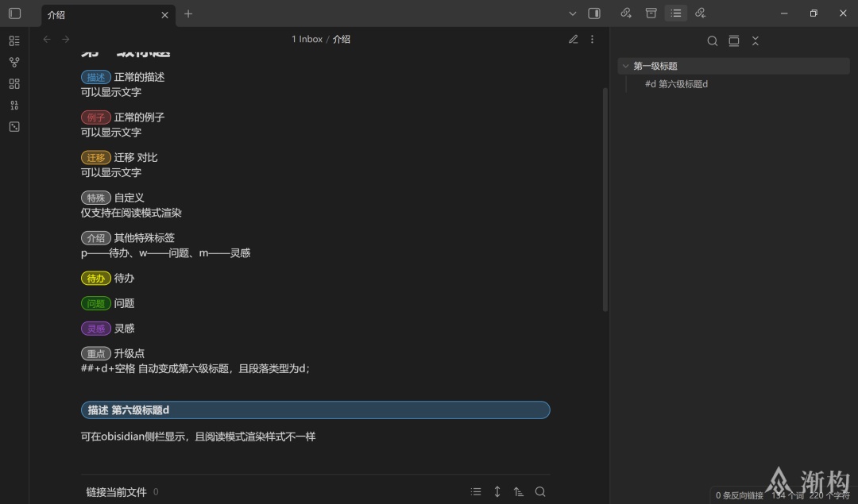Switch to the outline list sidebar tab
This screenshot has height=504, width=858.
(x=675, y=13)
